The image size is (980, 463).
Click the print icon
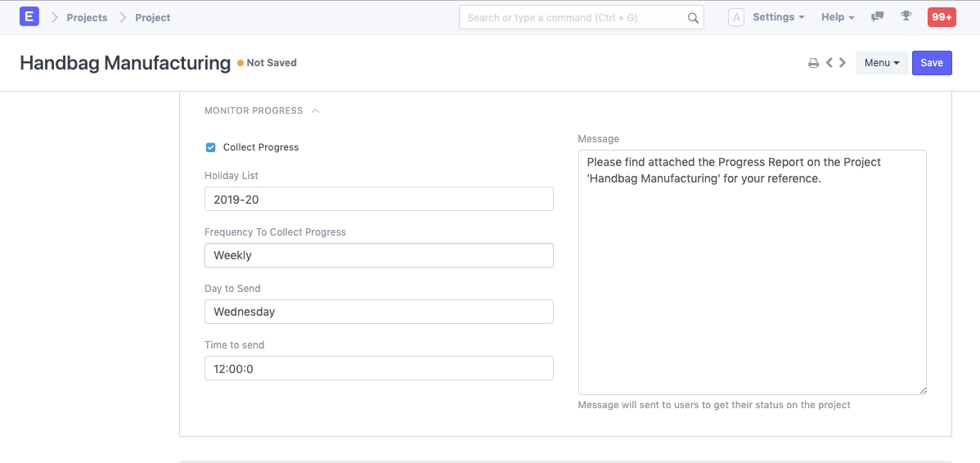point(813,63)
